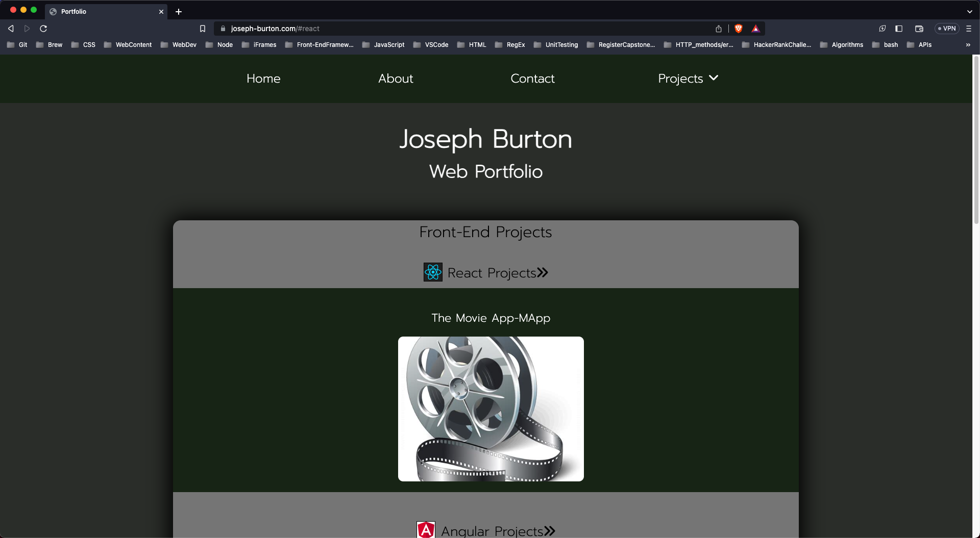Image resolution: width=980 pixels, height=538 pixels.
Task: Open the iFrames bookmark folder
Action: tap(259, 45)
